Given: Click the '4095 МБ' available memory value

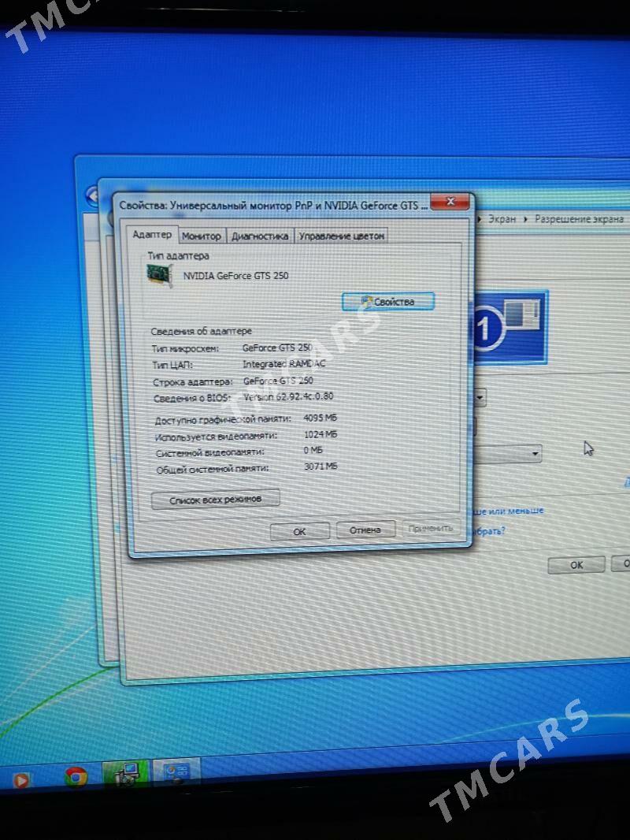Looking at the screenshot, I should tap(320, 418).
